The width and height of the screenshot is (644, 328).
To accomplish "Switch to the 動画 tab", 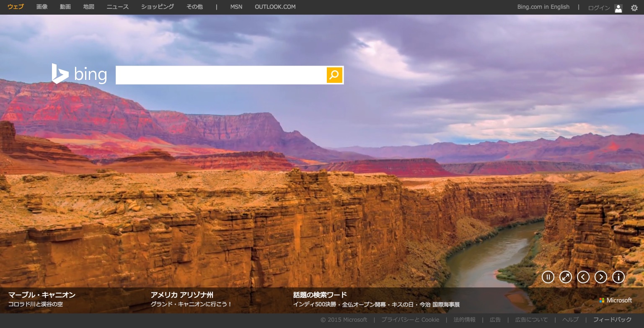I will pos(65,7).
